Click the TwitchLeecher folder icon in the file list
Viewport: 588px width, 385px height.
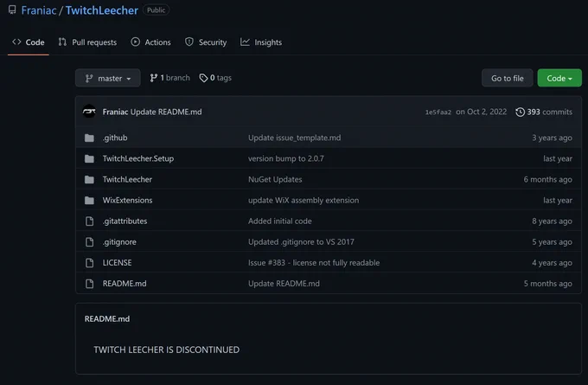coord(89,179)
